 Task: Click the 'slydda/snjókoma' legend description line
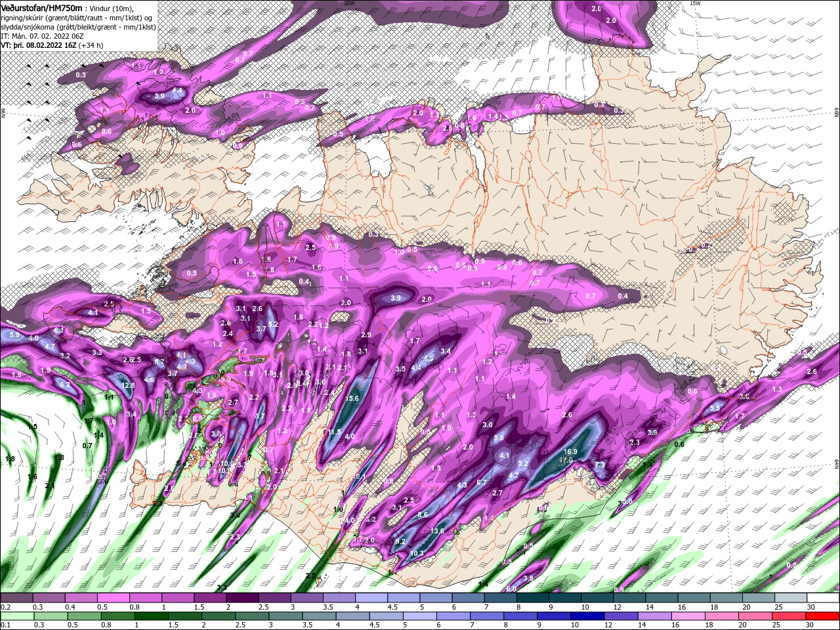(78, 26)
